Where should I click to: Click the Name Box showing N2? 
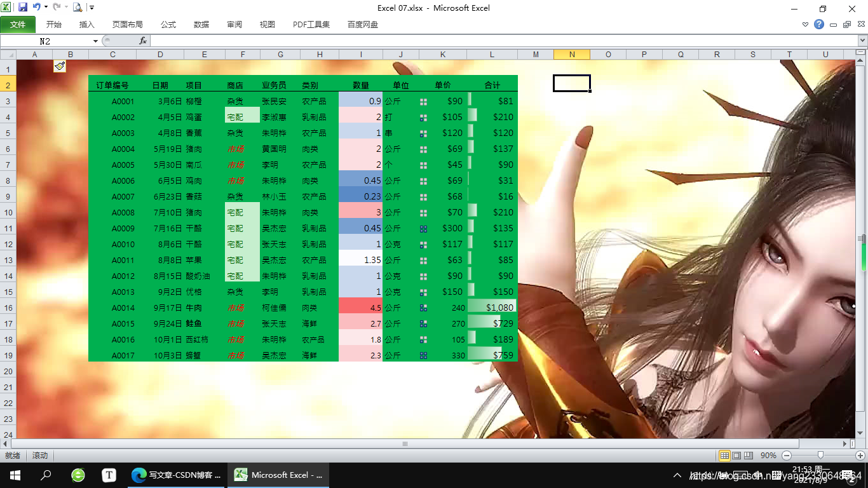coord(46,41)
